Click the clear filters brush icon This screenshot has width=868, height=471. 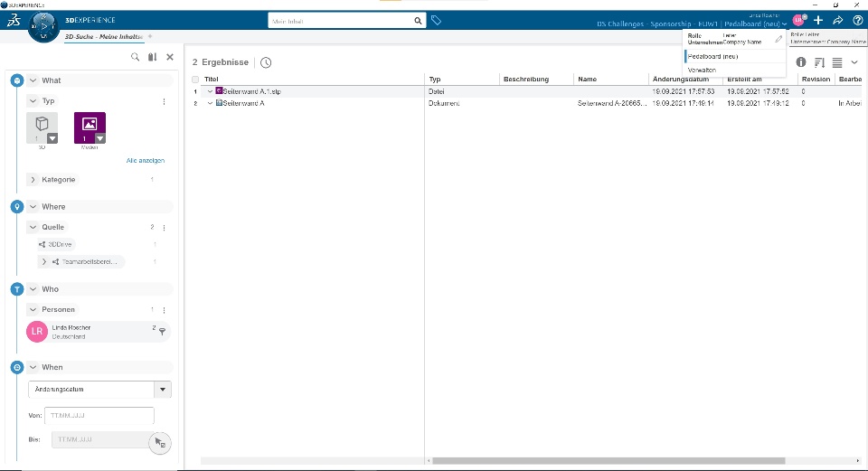click(x=152, y=57)
